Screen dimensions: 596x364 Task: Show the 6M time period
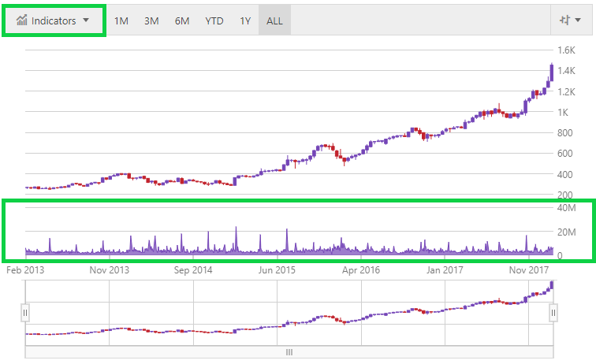tap(181, 20)
